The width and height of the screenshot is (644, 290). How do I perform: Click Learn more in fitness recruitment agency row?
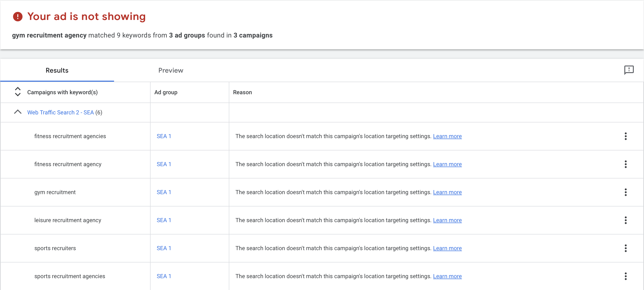[447, 164]
